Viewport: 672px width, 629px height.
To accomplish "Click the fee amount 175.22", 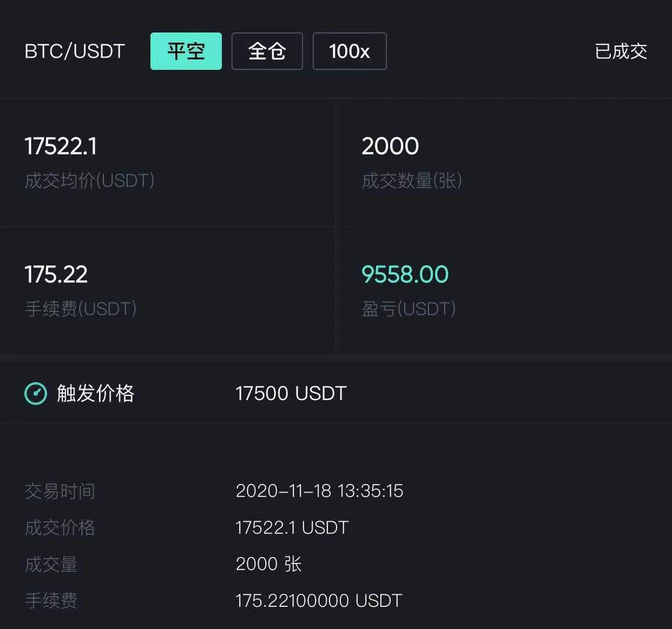I will 56,274.
